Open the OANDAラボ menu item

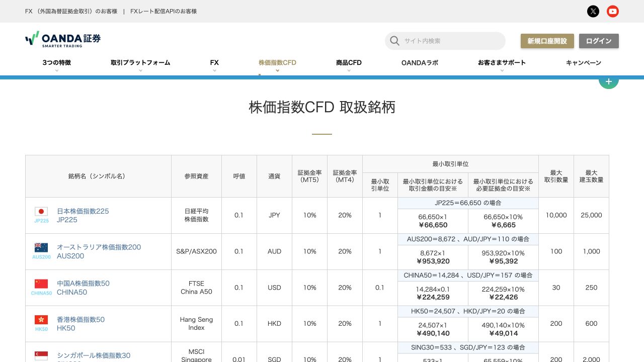tap(420, 63)
